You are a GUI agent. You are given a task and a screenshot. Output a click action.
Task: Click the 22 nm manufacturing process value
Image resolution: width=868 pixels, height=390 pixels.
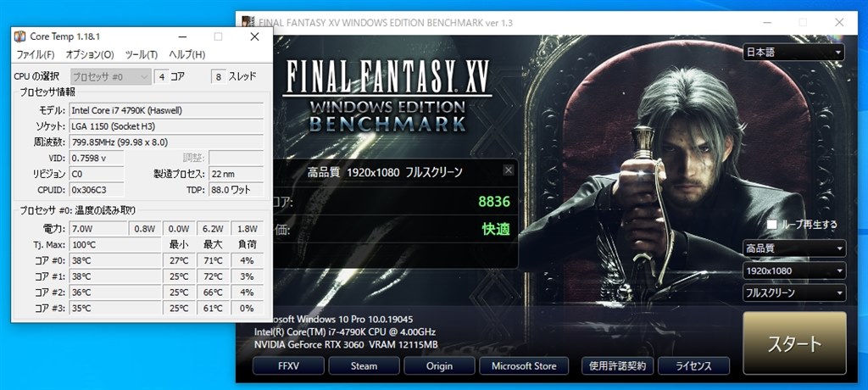(236, 174)
